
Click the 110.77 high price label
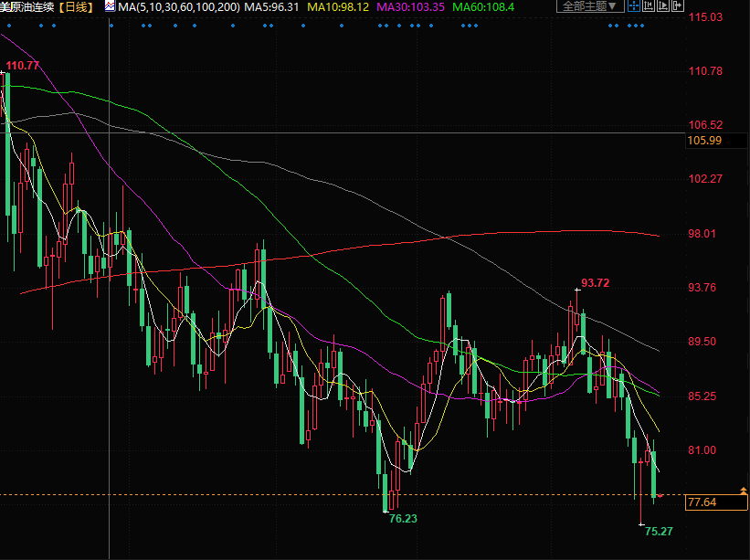coord(23,66)
